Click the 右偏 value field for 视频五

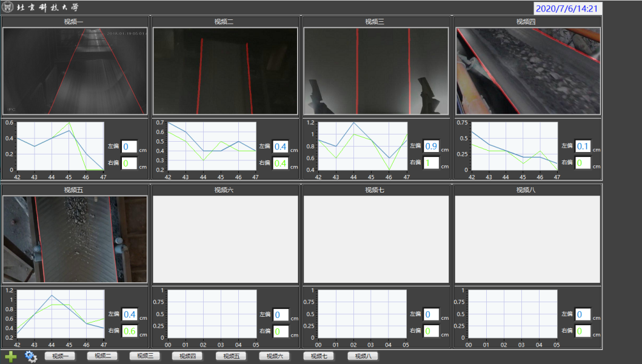(130, 331)
